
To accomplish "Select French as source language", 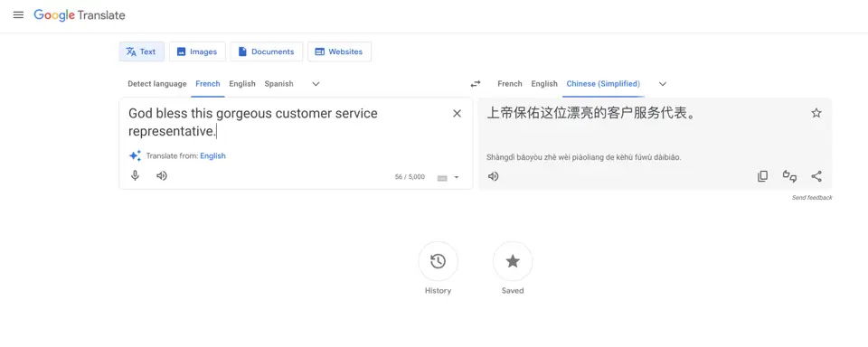I will [x=208, y=83].
